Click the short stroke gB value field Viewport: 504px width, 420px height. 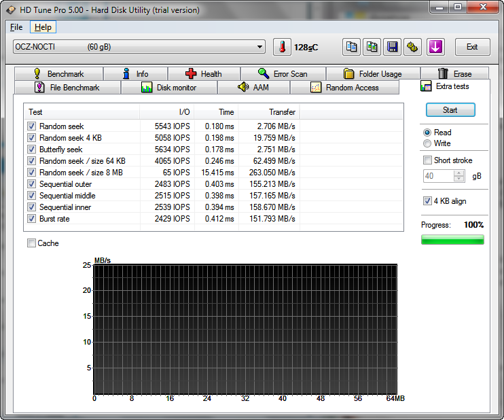[x=439, y=176]
